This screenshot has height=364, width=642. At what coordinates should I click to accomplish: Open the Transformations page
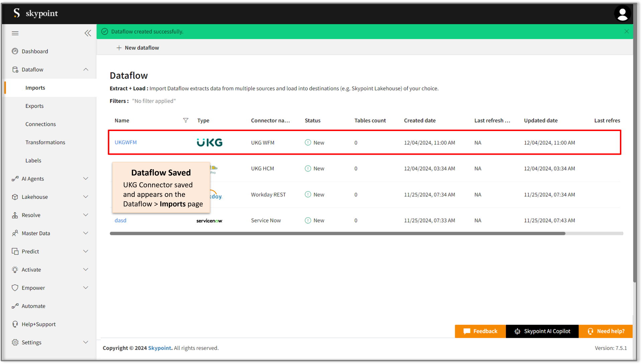tap(45, 142)
